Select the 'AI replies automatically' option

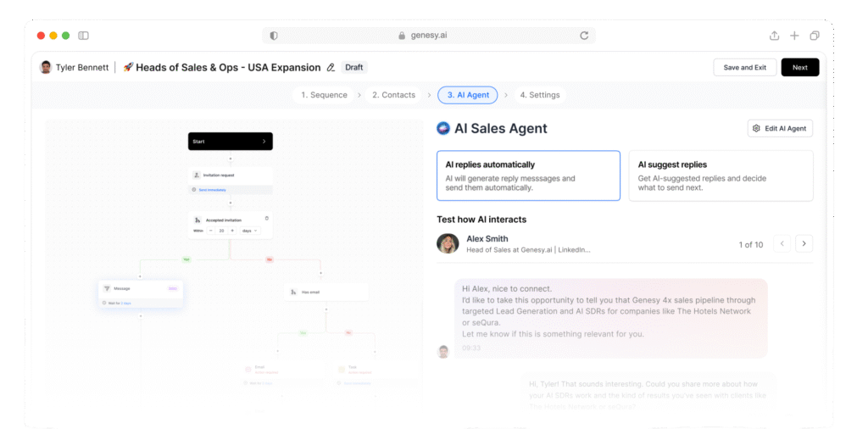(x=528, y=175)
